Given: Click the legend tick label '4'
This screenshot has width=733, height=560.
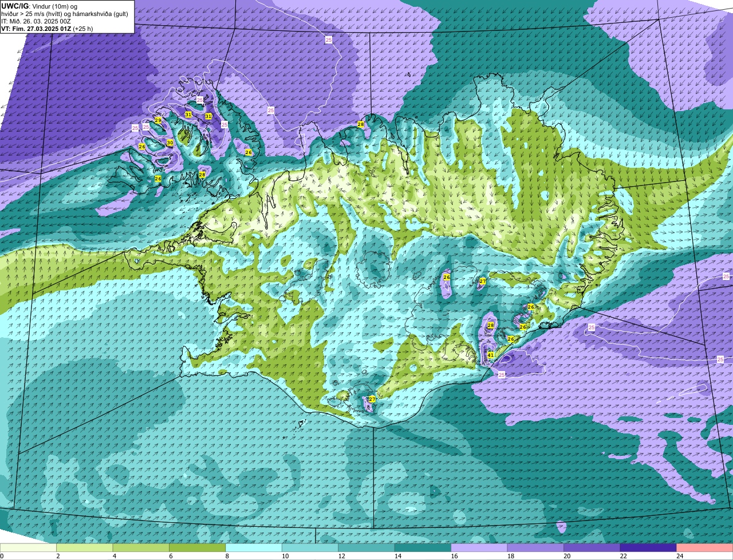Looking at the screenshot, I should click(114, 555).
